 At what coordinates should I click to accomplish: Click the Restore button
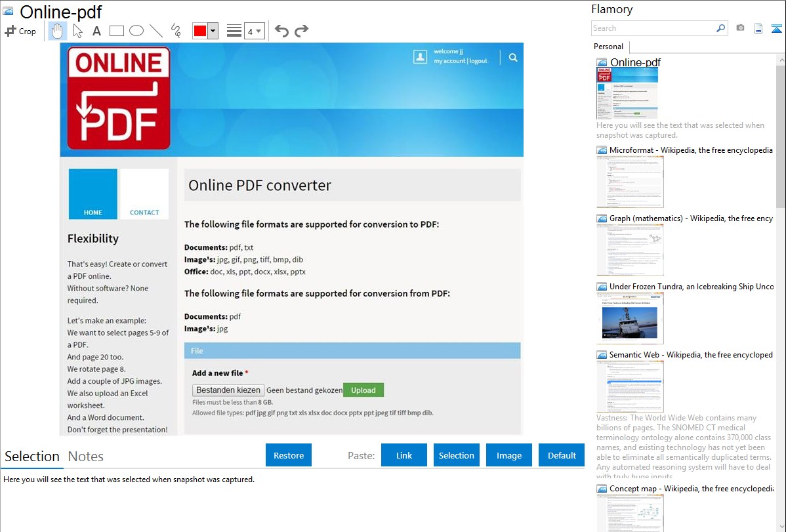pyautogui.click(x=289, y=455)
